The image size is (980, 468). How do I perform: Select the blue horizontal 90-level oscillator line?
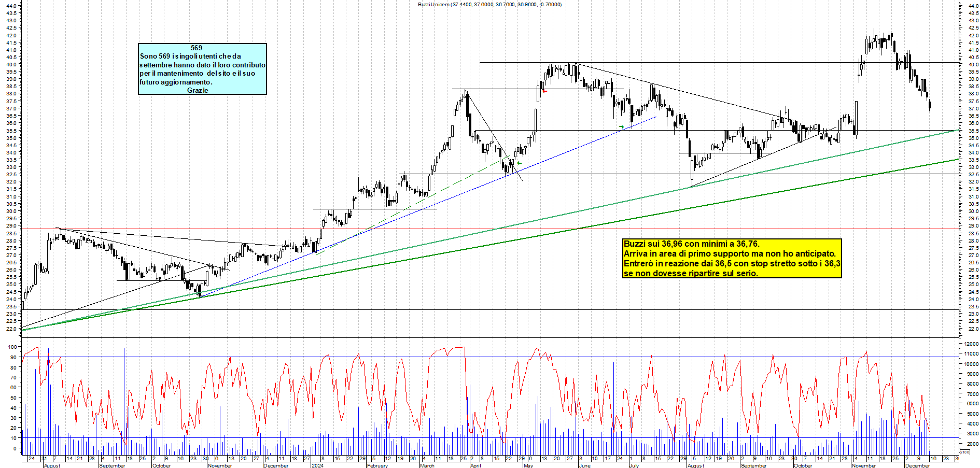coord(490,357)
